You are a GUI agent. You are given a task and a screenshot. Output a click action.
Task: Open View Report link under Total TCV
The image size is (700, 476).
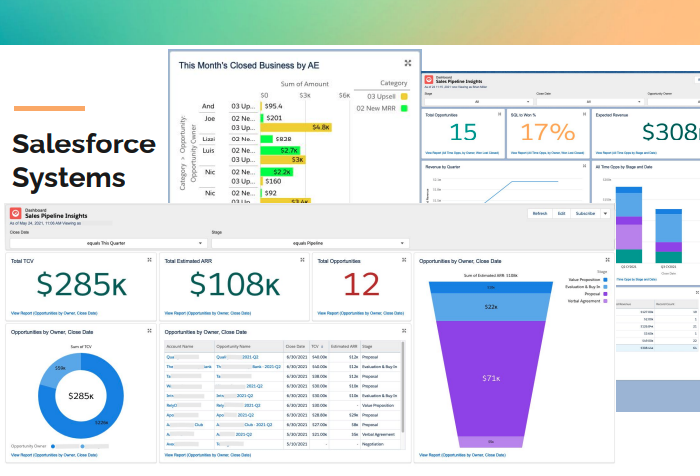(x=54, y=313)
